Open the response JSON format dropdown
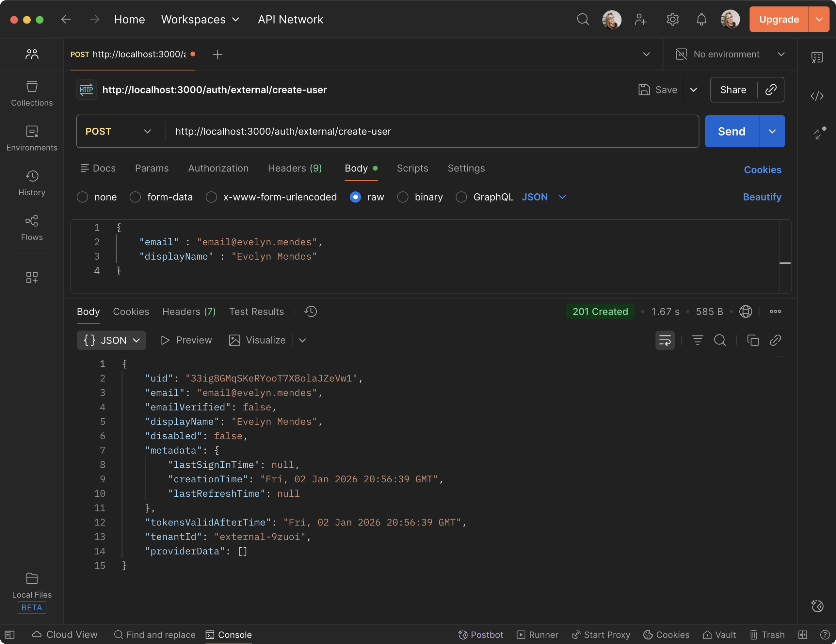Image resolution: width=836 pixels, height=644 pixels. 111,340
